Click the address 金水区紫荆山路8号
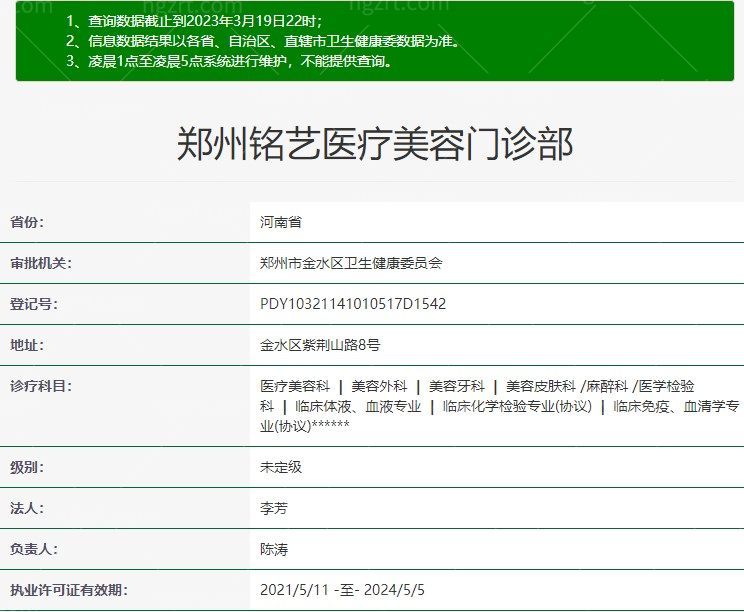 pyautogui.click(x=320, y=345)
